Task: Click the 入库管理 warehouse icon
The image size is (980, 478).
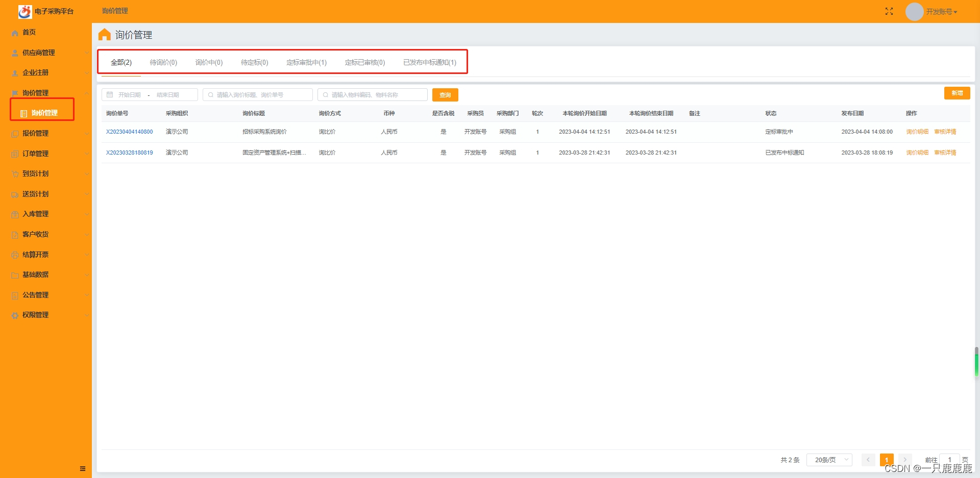Action: click(15, 214)
